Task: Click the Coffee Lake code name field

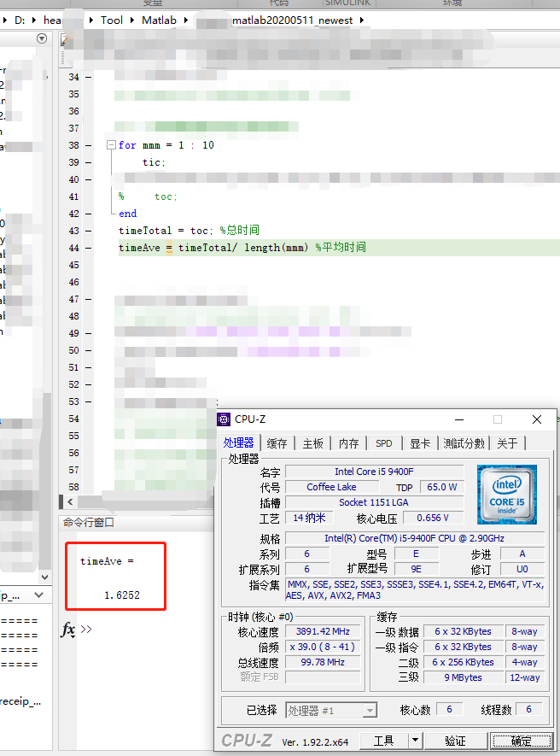Action: [331, 487]
